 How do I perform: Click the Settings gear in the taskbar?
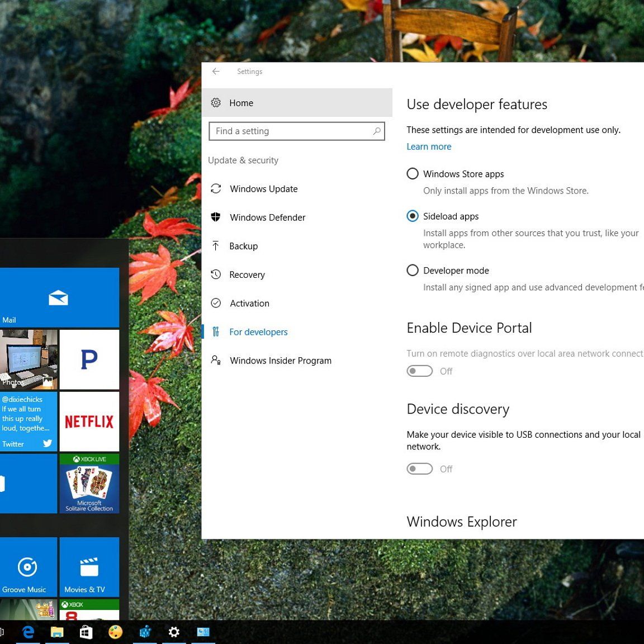point(174,632)
